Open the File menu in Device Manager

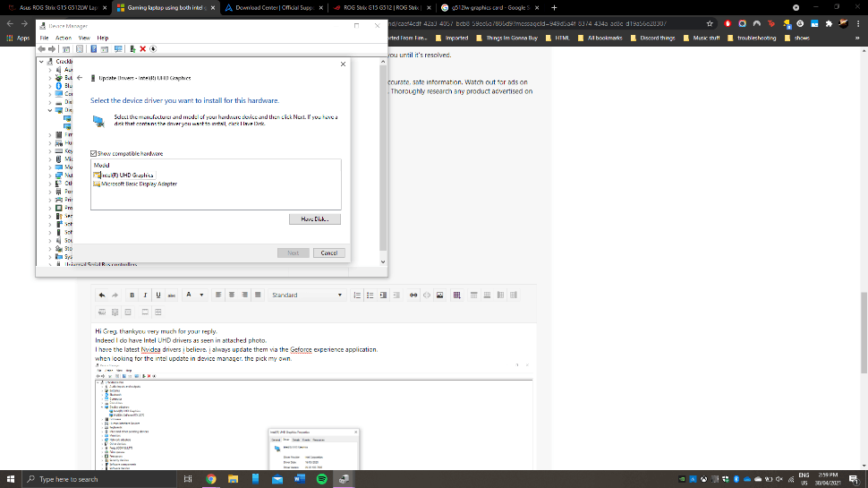(x=44, y=38)
